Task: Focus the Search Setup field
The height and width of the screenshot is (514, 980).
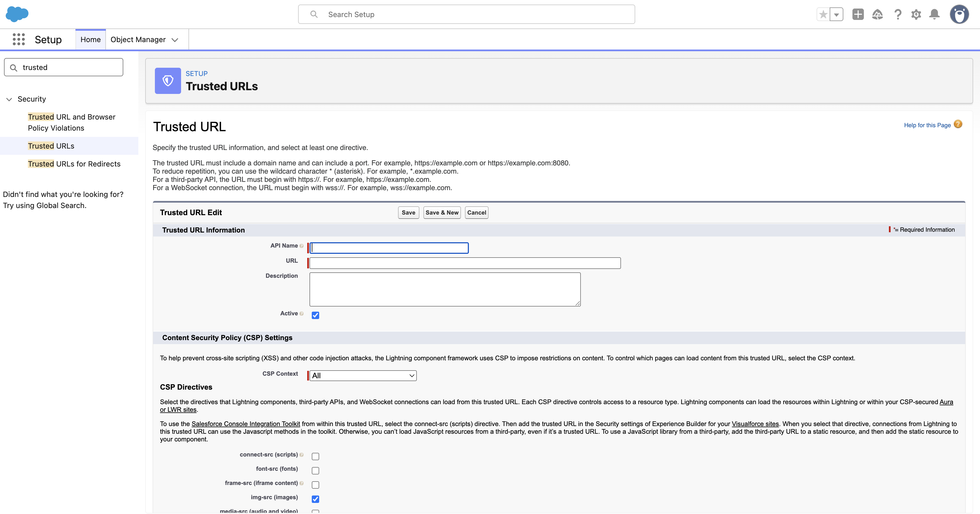Action: [x=466, y=15]
